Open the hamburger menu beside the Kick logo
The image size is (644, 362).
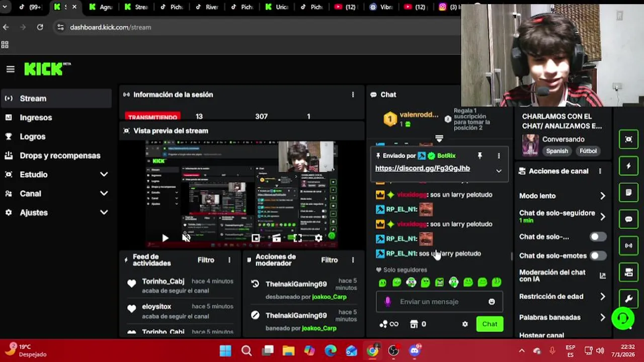(x=11, y=69)
